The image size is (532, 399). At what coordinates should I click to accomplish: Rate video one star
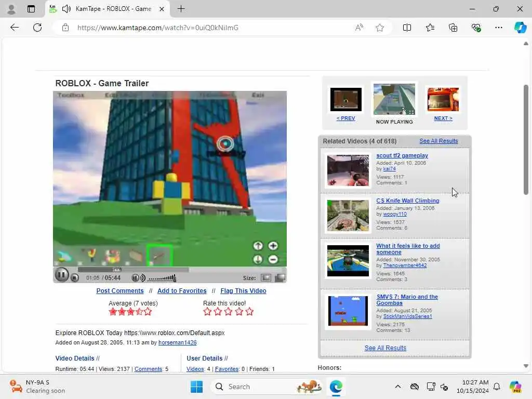tap(207, 312)
